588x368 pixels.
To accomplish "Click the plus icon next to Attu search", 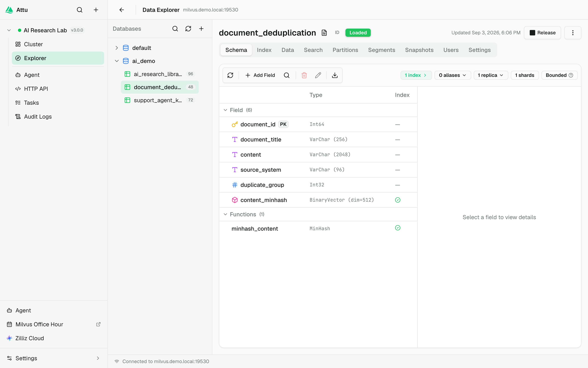I will [96, 10].
